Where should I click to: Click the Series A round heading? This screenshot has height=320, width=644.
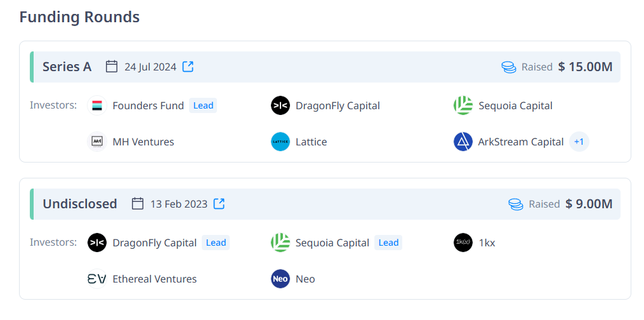(x=67, y=67)
